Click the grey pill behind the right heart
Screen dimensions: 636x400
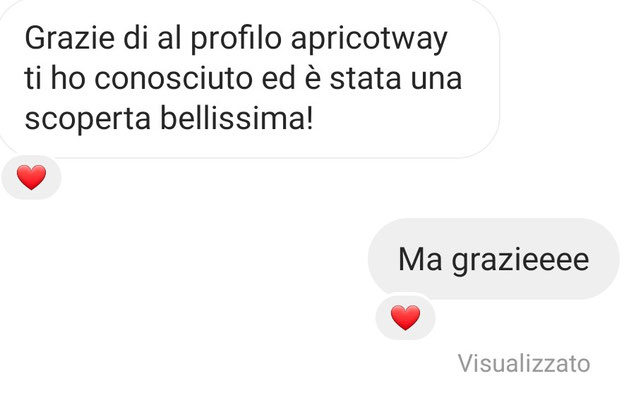pos(405,318)
